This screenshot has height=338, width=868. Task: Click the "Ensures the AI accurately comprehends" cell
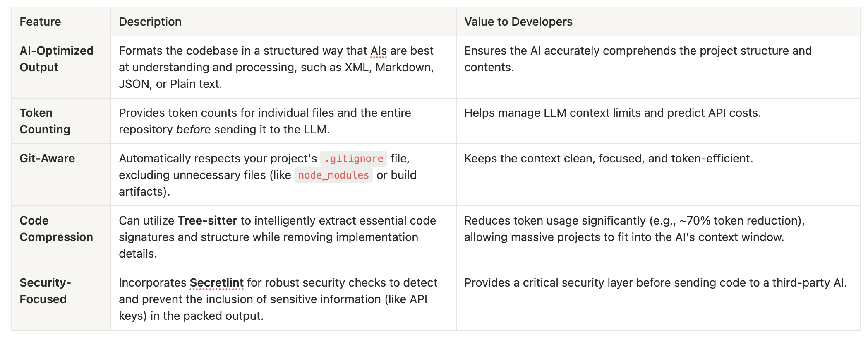pyautogui.click(x=638, y=59)
